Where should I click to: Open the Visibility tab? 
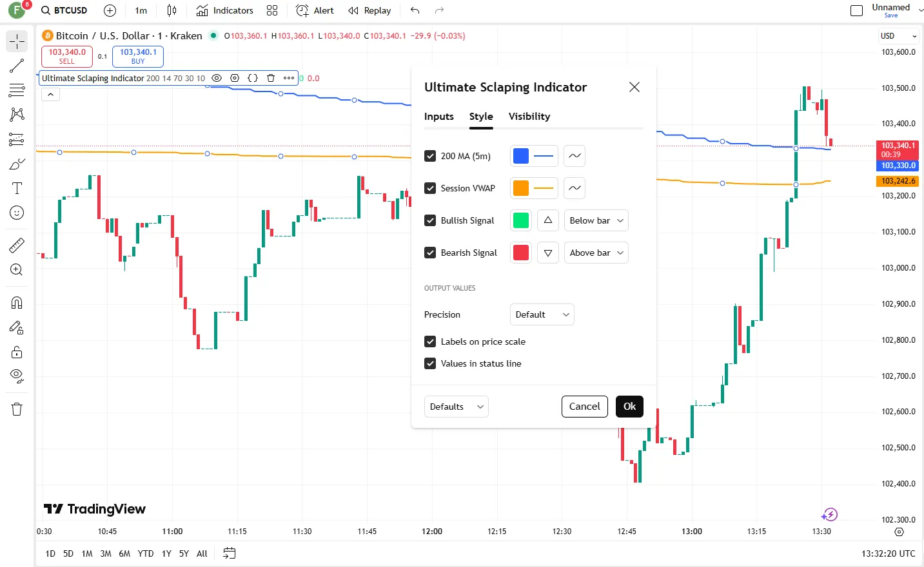[529, 117]
